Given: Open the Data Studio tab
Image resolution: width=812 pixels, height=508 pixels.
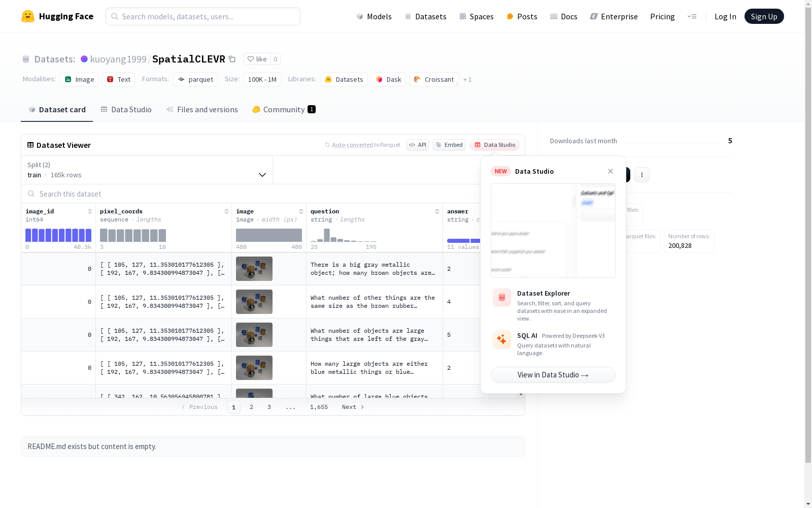Looking at the screenshot, I should pos(126,110).
